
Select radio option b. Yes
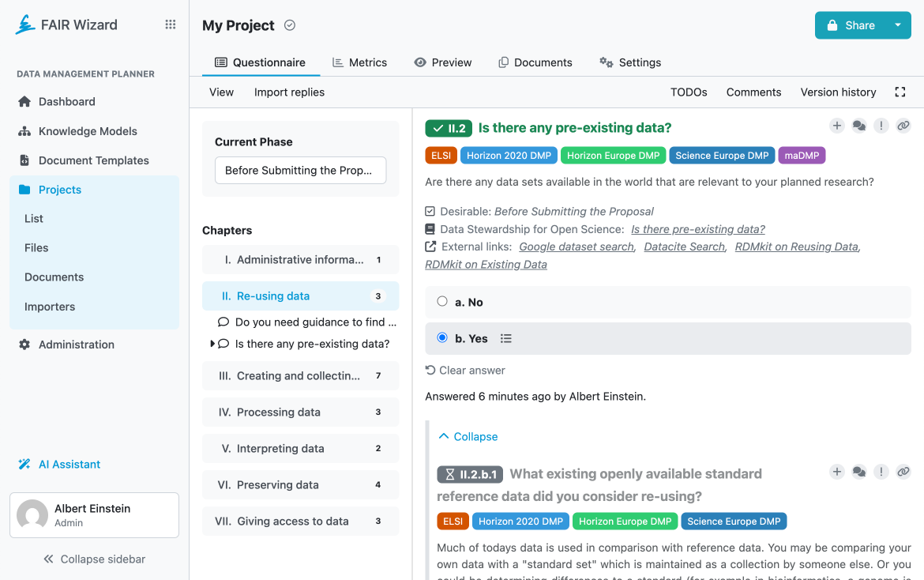(x=442, y=338)
